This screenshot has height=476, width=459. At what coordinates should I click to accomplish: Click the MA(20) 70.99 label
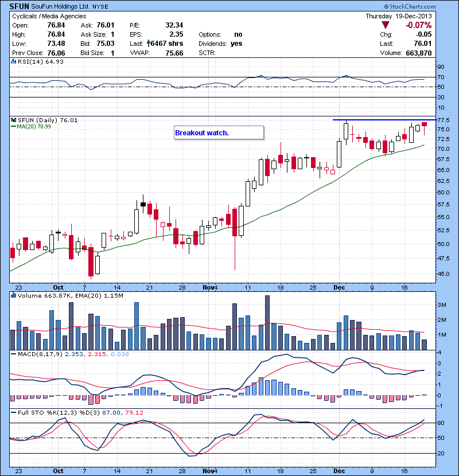click(x=34, y=127)
